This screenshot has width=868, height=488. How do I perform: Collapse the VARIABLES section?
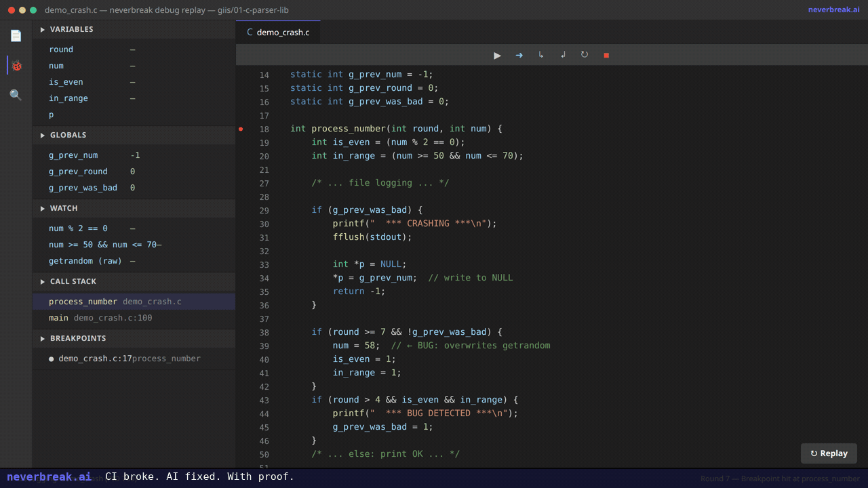(x=43, y=29)
